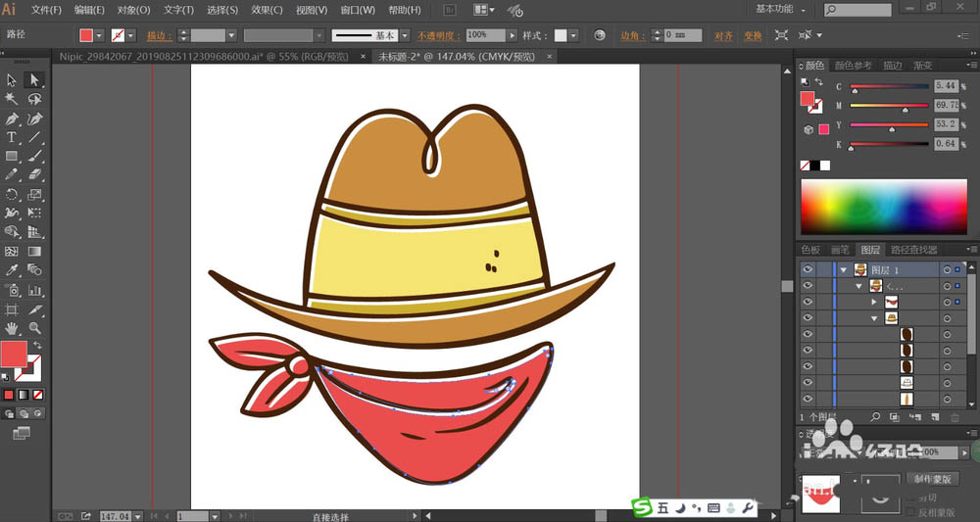Select the Pen tool
This screenshot has width=980, height=522.
(x=12, y=119)
